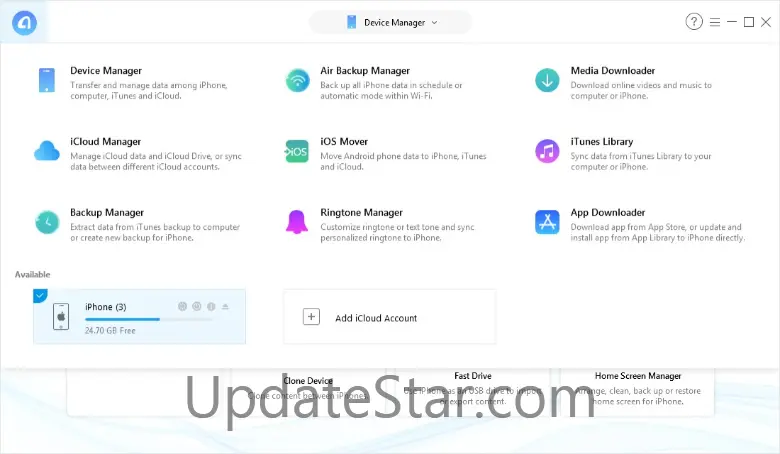Click the iPhone storage usage bar

[x=148, y=319]
